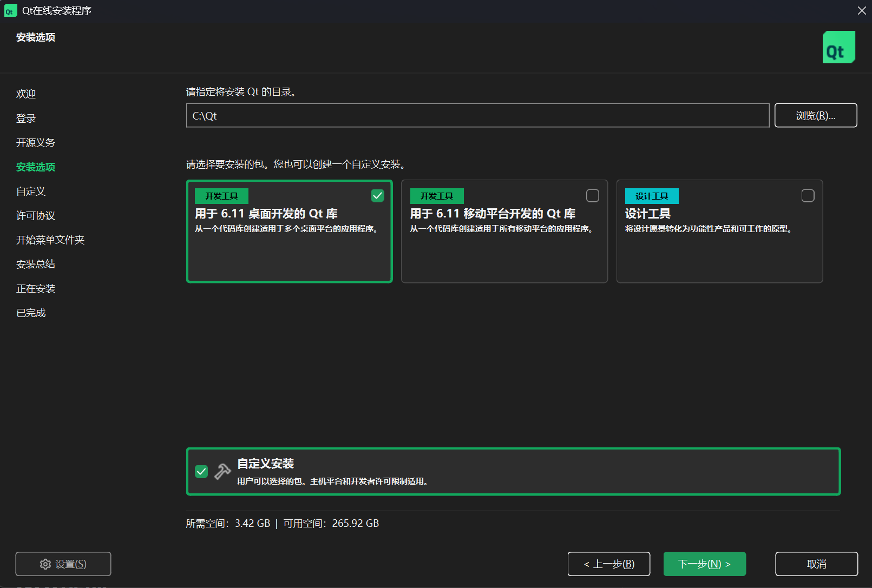872x588 pixels.
Task: Click the 用于 6.11 桌面开发的 Qt 库 title
Action: (x=266, y=214)
